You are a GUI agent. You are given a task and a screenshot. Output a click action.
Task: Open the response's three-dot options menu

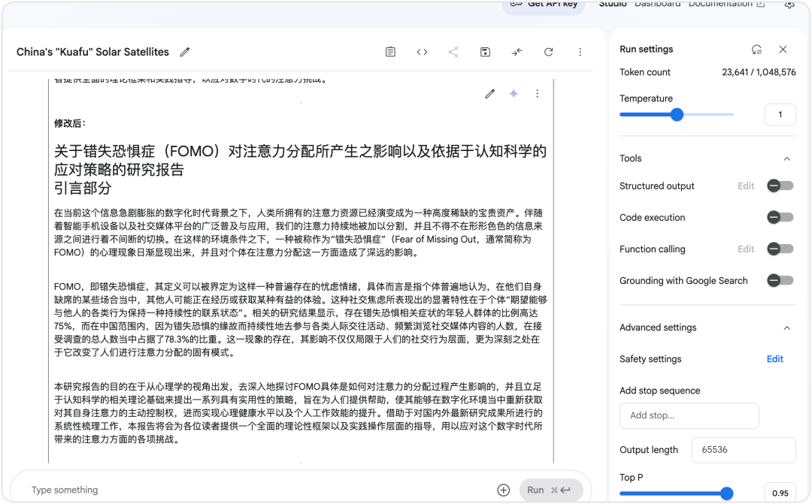[x=537, y=94]
